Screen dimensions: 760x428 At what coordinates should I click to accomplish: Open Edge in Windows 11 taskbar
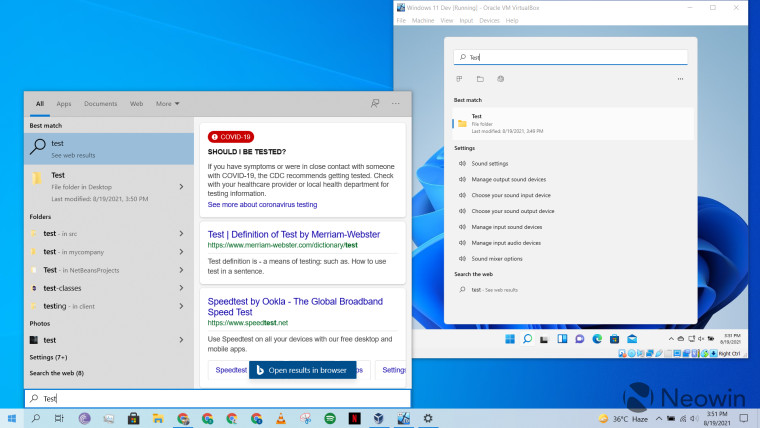coord(597,339)
